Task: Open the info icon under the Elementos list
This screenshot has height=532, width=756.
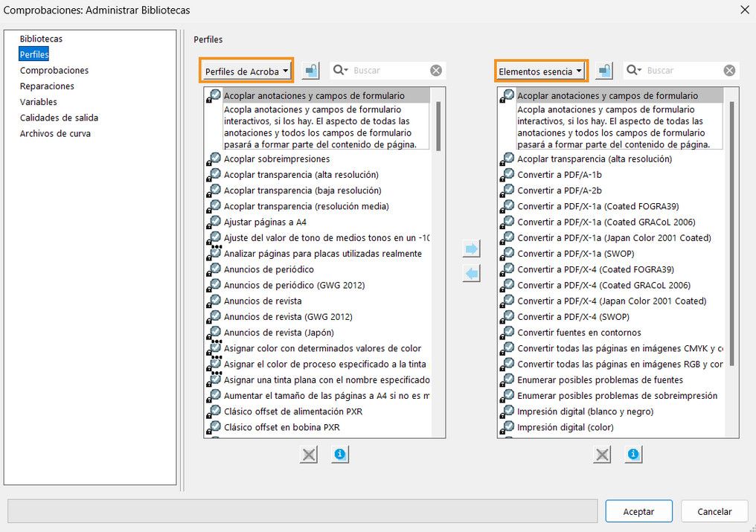Action: pos(633,454)
